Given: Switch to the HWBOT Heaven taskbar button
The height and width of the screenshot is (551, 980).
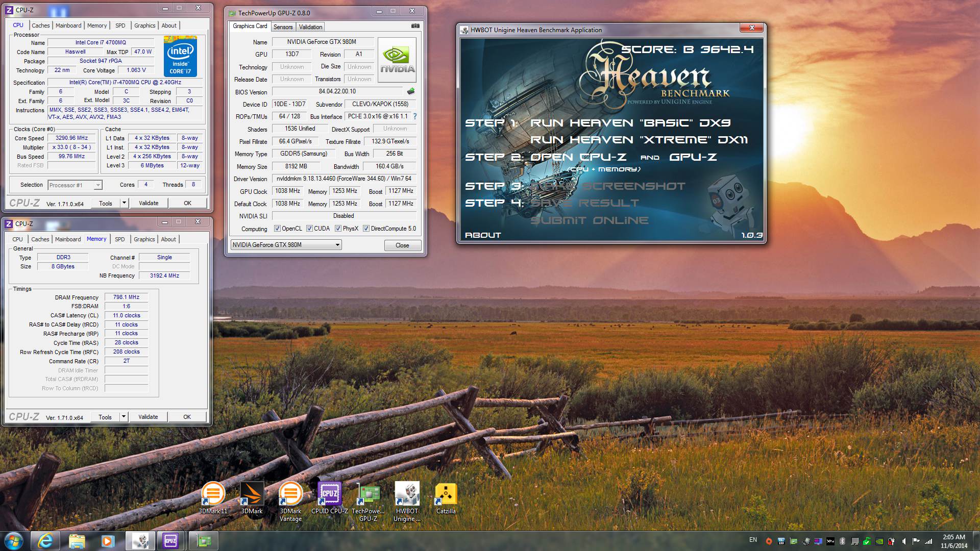Looking at the screenshot, I should click(140, 541).
